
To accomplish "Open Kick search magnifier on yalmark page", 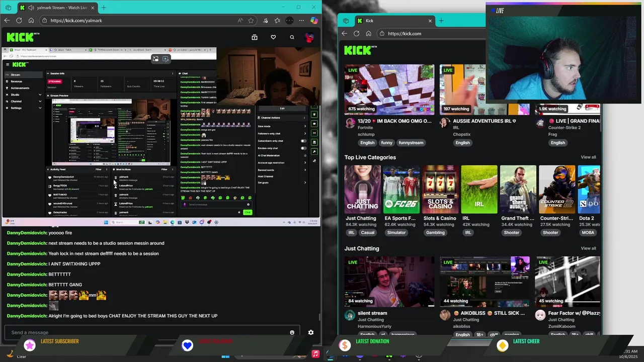I will click(292, 37).
